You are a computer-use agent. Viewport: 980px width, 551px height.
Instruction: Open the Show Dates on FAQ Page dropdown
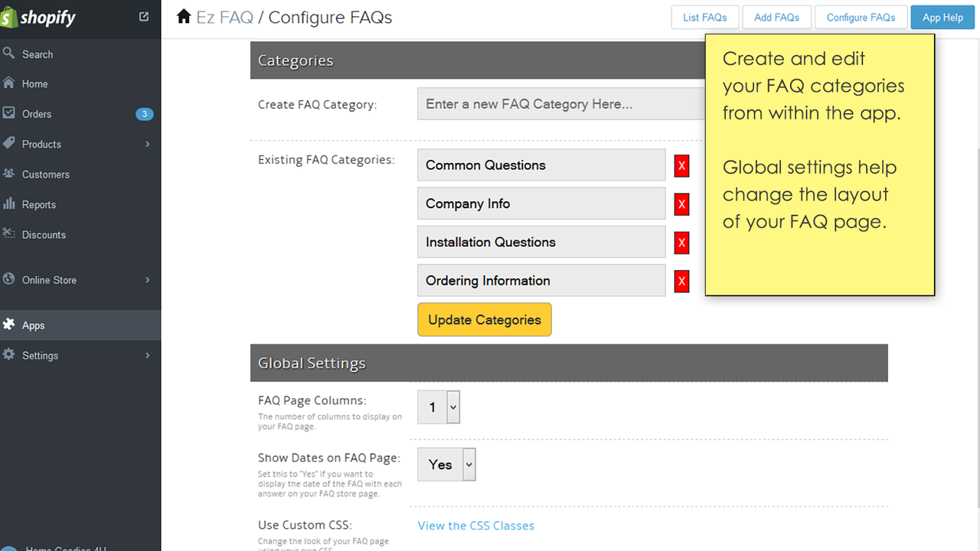coord(446,465)
